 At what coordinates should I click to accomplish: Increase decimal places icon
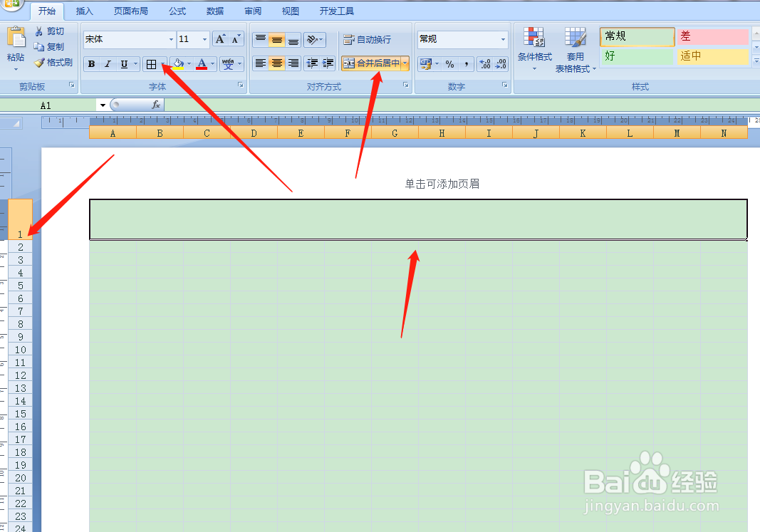484,64
